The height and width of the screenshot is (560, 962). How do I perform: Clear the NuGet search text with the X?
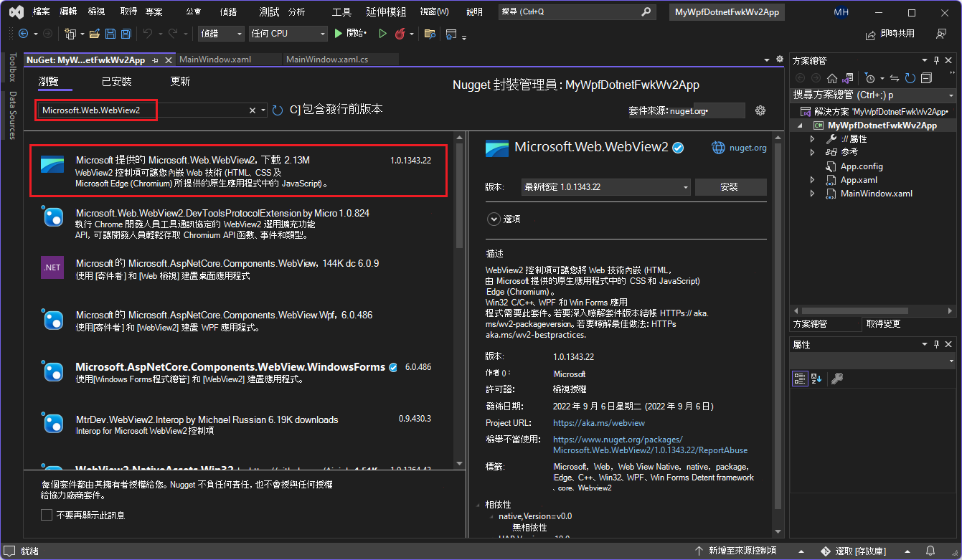pyautogui.click(x=253, y=110)
